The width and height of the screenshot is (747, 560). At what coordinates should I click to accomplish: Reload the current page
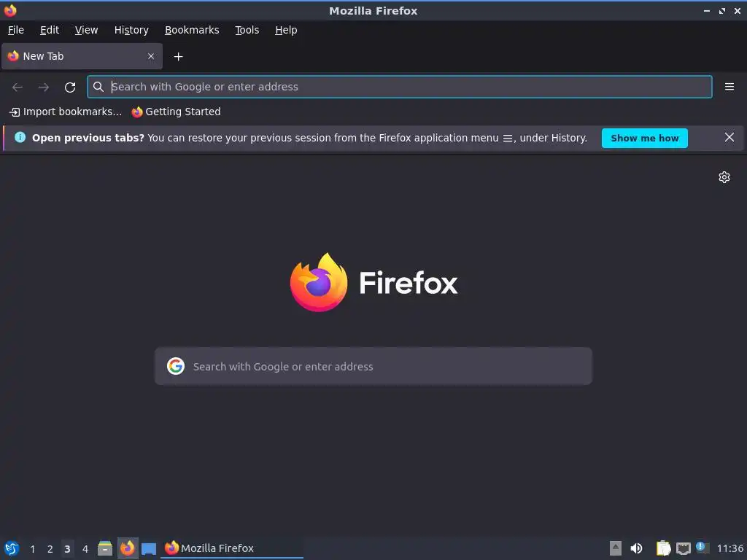[70, 87]
